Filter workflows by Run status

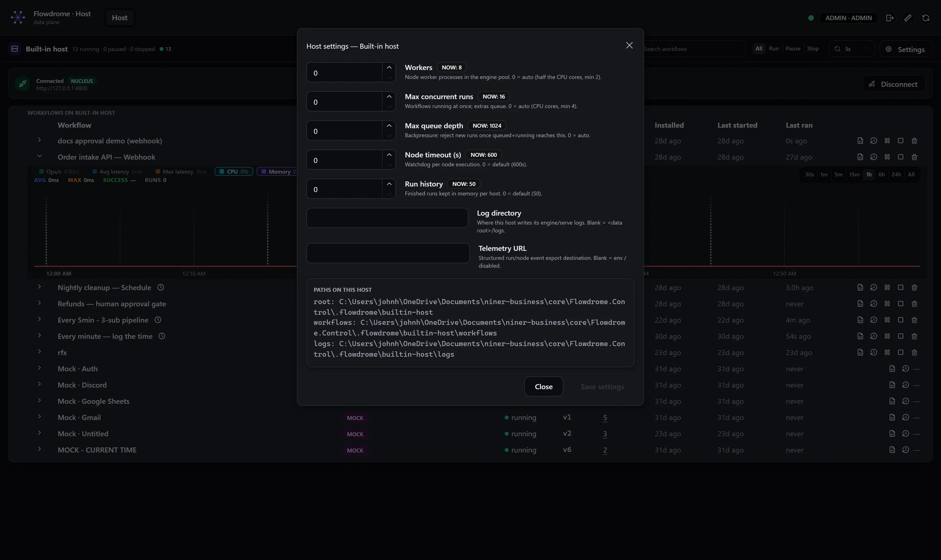[x=774, y=49]
